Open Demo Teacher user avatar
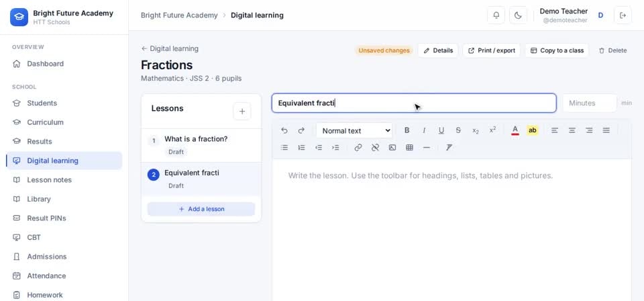This screenshot has height=301, width=644. [x=600, y=15]
